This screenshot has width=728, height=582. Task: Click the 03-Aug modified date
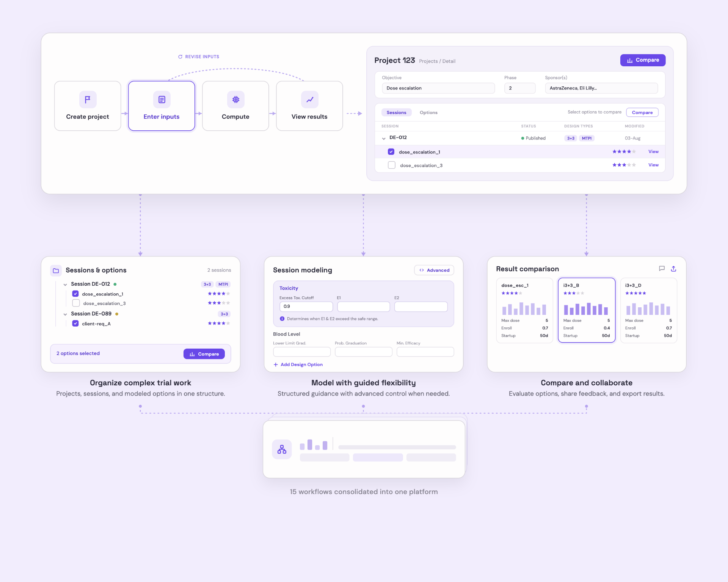coord(632,138)
